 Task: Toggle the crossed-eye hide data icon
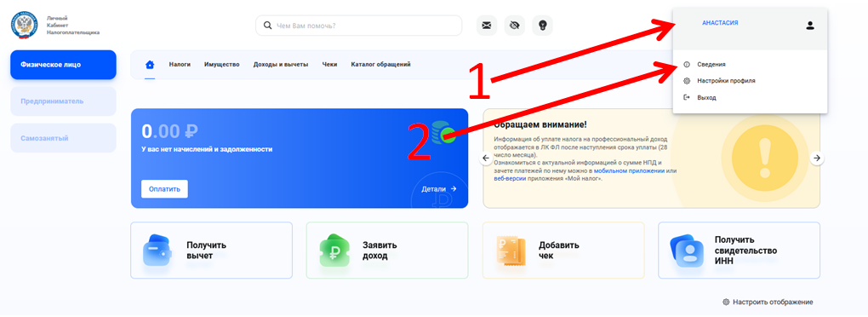click(x=515, y=25)
